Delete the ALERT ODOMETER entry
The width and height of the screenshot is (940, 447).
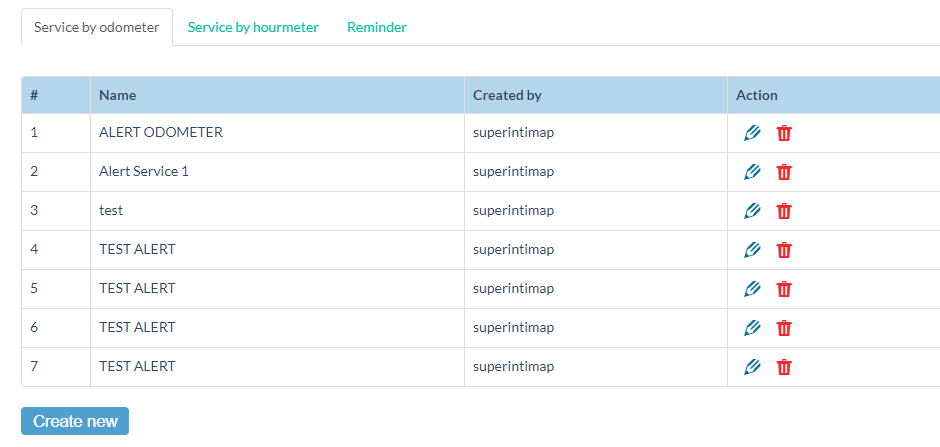tap(784, 133)
